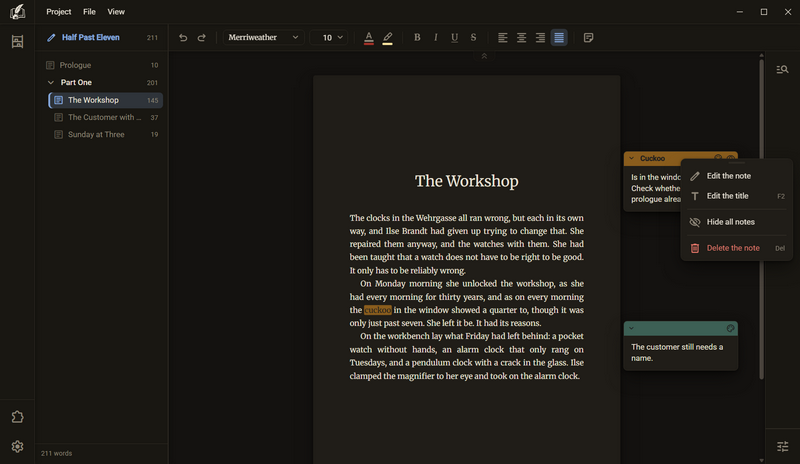Screen dimensions: 800x464
Task: Open the File menu
Action: (x=89, y=11)
